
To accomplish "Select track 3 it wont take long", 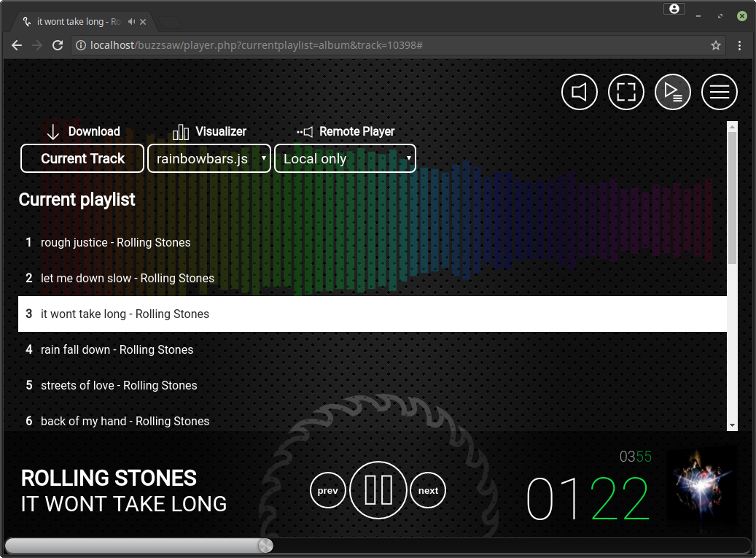I will [x=373, y=314].
